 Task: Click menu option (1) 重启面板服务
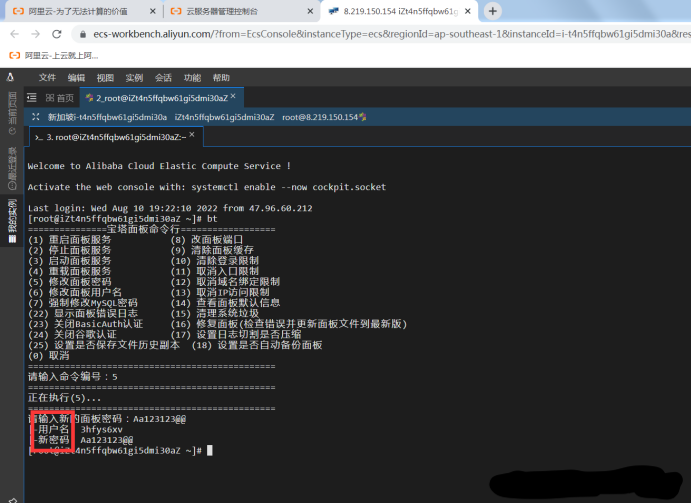[x=70, y=240]
